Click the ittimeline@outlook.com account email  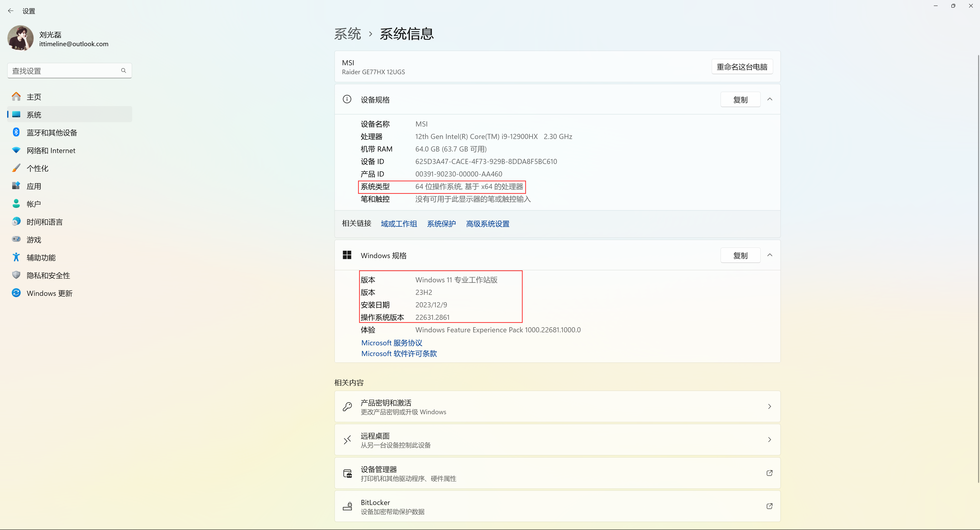74,44
